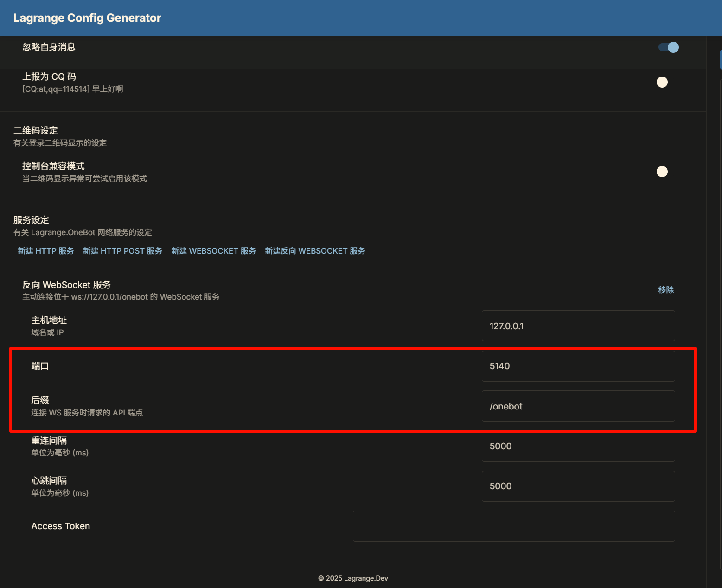Image resolution: width=722 pixels, height=588 pixels.
Task: Click the 主动连接位于 ws://127.0.0.1/onebot description
Action: click(x=121, y=297)
